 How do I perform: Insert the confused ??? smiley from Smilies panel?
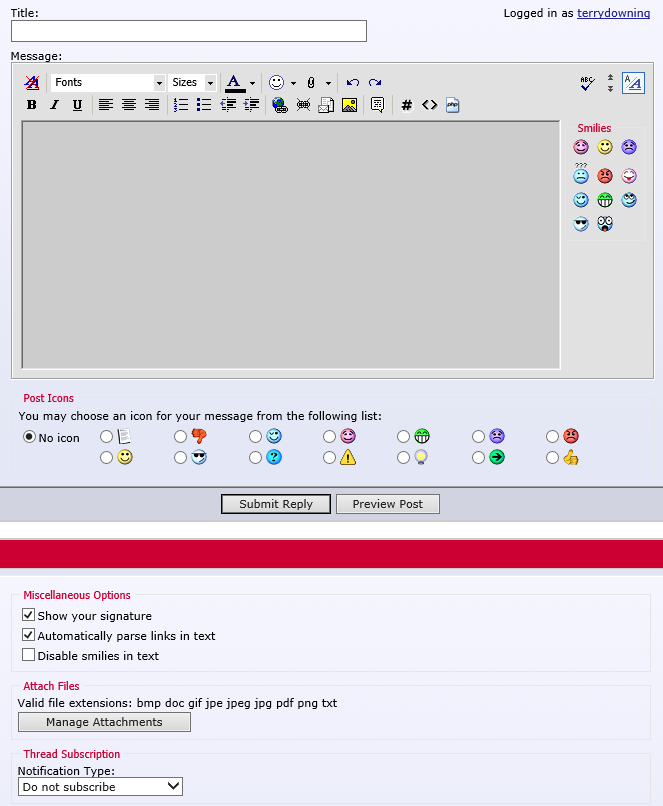pos(581,174)
